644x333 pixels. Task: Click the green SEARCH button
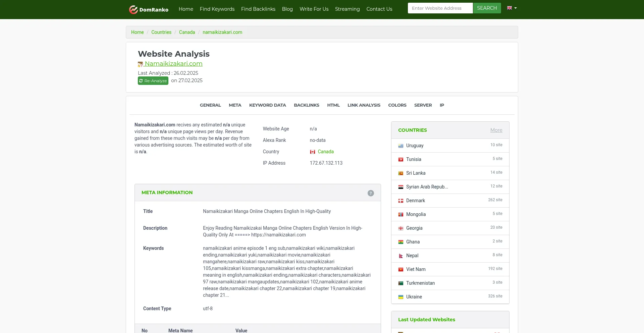(487, 8)
